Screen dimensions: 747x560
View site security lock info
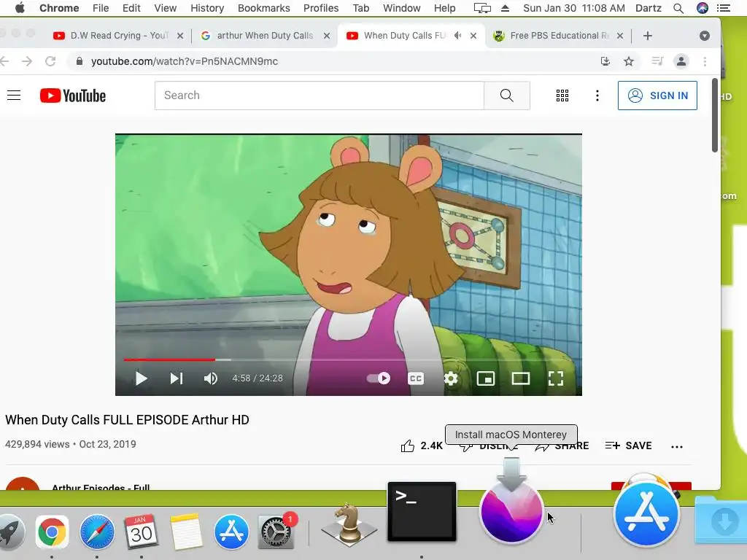point(80,61)
